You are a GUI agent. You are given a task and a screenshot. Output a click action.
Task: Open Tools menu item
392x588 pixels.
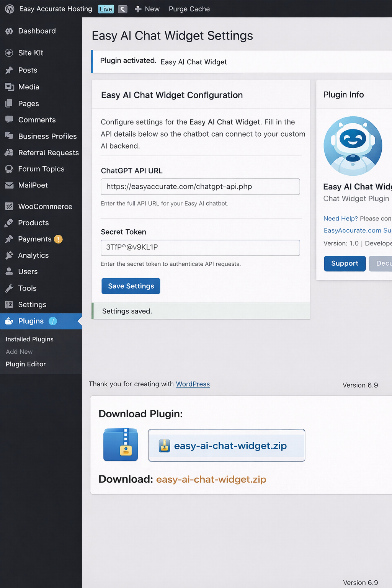pyautogui.click(x=27, y=288)
